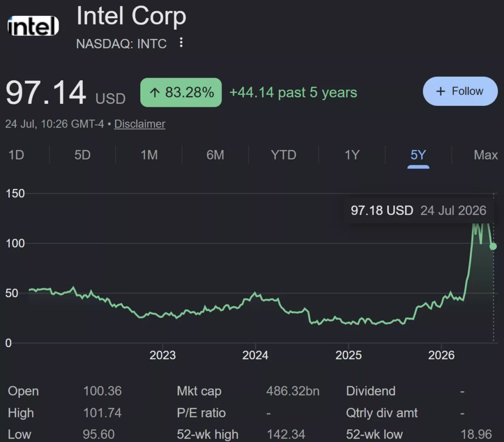Screen dimensions: 504x442
Task: Click the 52-wk low value 18.96
Action: click(x=476, y=435)
